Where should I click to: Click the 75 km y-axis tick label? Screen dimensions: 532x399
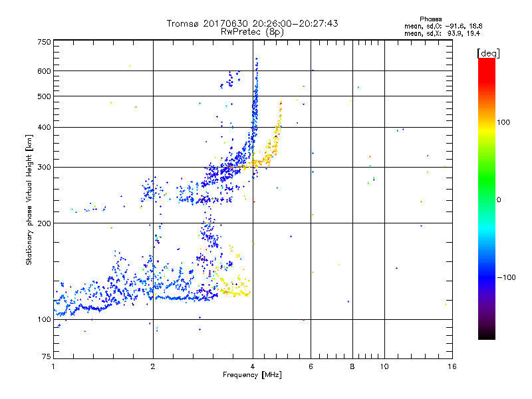click(45, 354)
